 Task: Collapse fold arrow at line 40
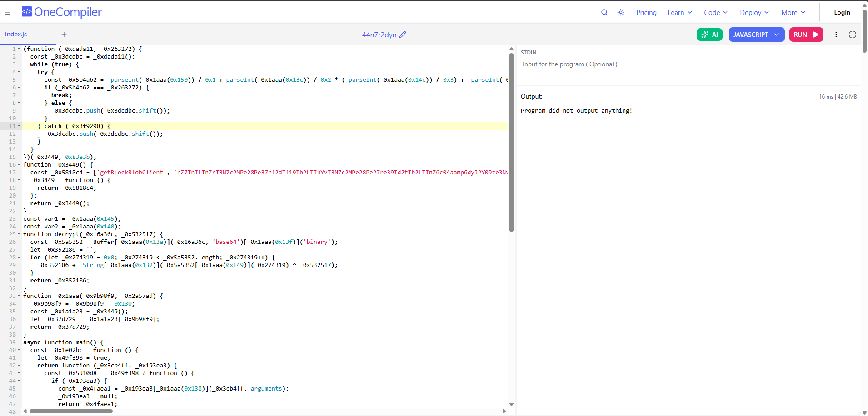[x=19, y=350]
